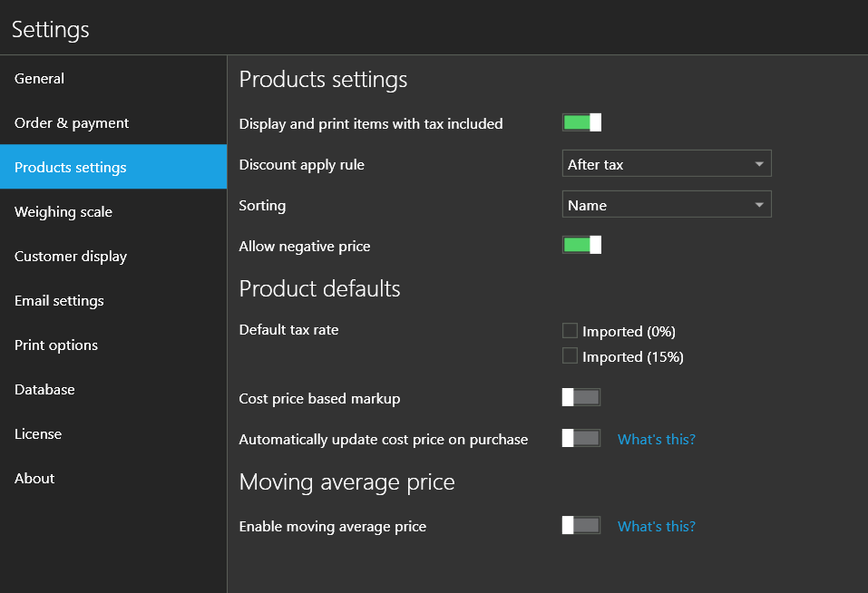Open the About section
This screenshot has width=868, height=593.
[34, 478]
